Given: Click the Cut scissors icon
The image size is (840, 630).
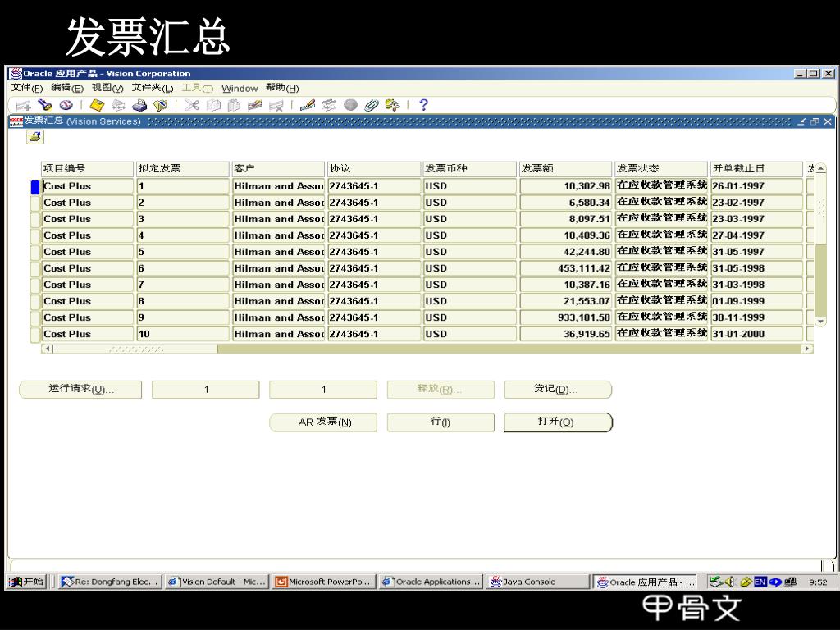Looking at the screenshot, I should point(191,105).
